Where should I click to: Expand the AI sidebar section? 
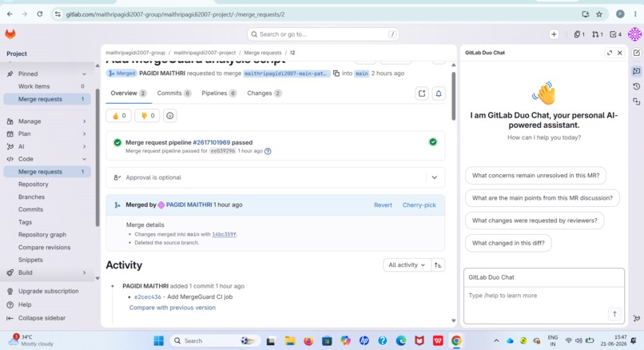coord(47,146)
